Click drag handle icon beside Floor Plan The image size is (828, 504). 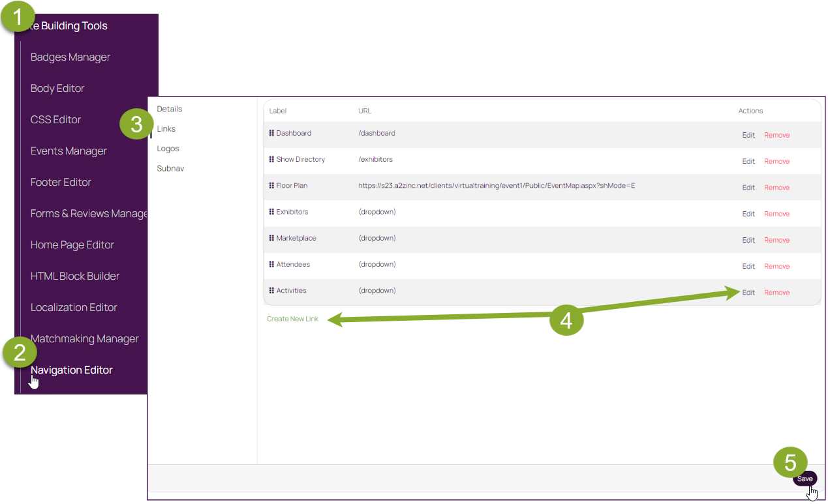[x=271, y=185]
